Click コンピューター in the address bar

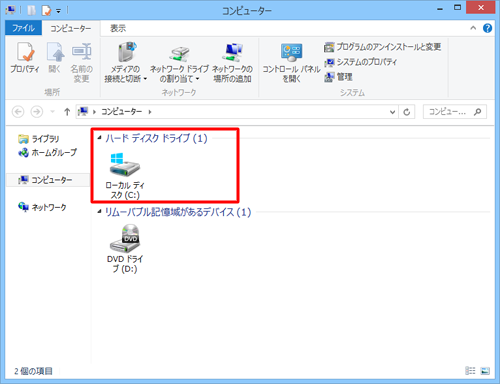click(x=122, y=112)
